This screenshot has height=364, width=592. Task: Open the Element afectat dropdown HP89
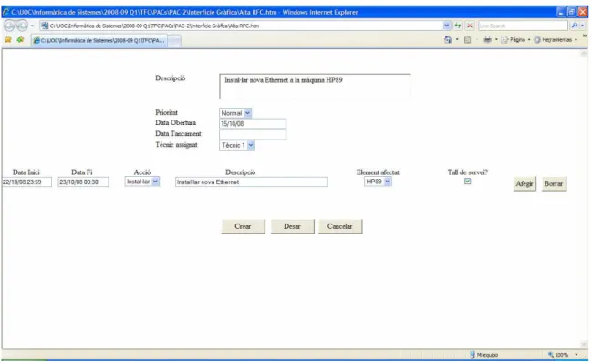[x=378, y=182]
